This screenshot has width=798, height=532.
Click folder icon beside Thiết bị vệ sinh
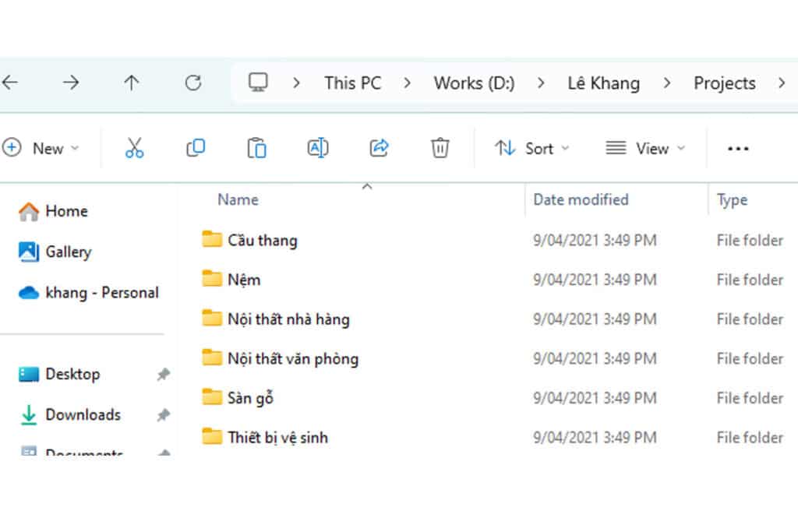tap(212, 436)
